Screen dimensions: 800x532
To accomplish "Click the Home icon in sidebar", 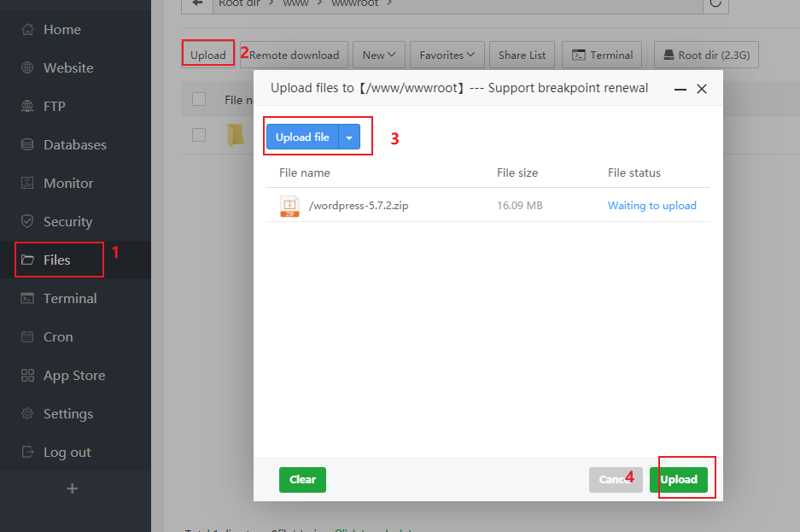I will click(27, 30).
